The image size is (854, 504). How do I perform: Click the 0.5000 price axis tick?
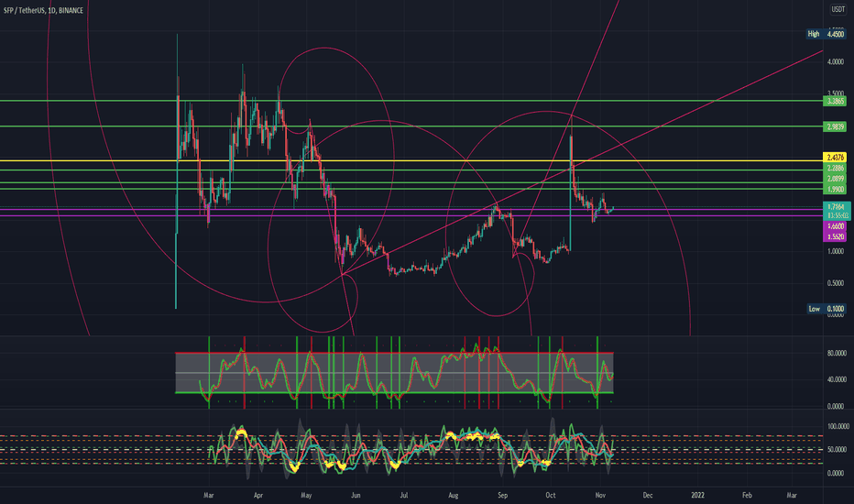836,283
